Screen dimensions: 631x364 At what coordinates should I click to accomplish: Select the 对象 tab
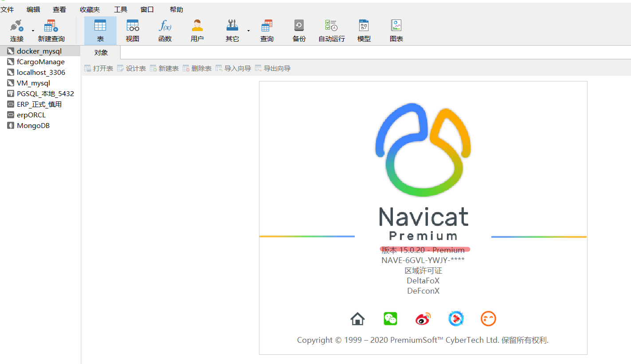coord(101,53)
